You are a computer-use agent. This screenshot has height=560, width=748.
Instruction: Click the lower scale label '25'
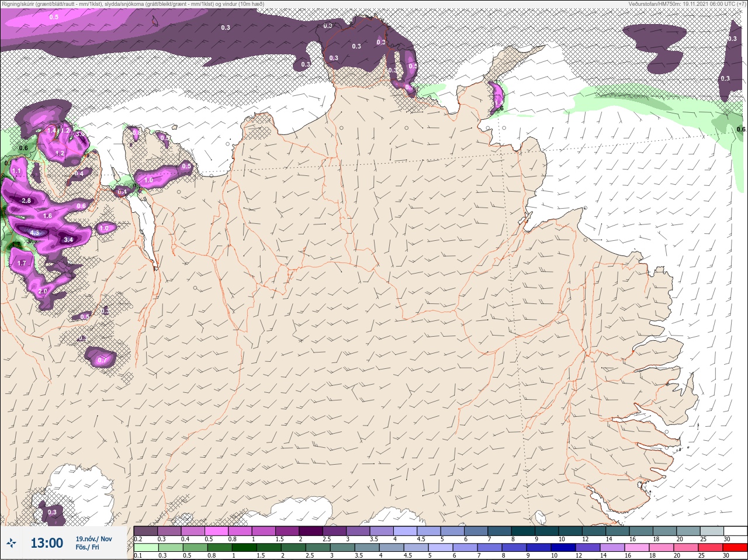[701, 555]
